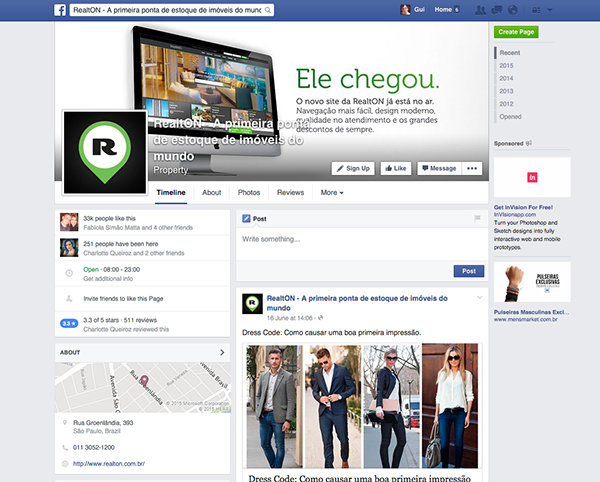Switch to the About tab
600x482 pixels.
coord(212,192)
